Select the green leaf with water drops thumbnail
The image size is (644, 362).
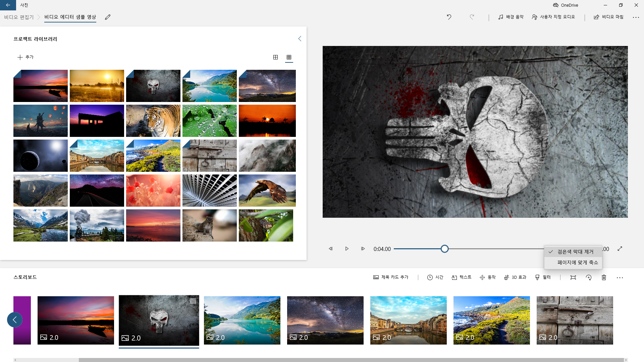[x=210, y=121]
